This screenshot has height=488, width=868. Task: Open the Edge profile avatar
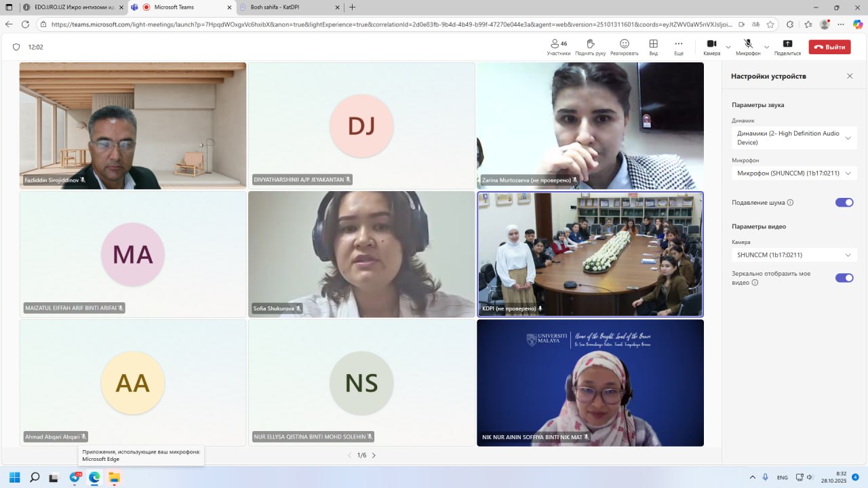[x=825, y=24]
